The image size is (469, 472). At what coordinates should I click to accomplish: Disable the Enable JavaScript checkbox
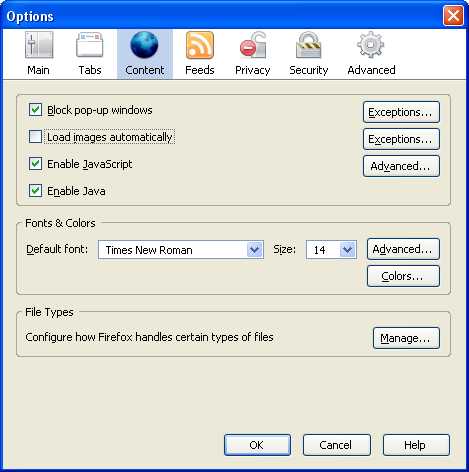coord(35,164)
